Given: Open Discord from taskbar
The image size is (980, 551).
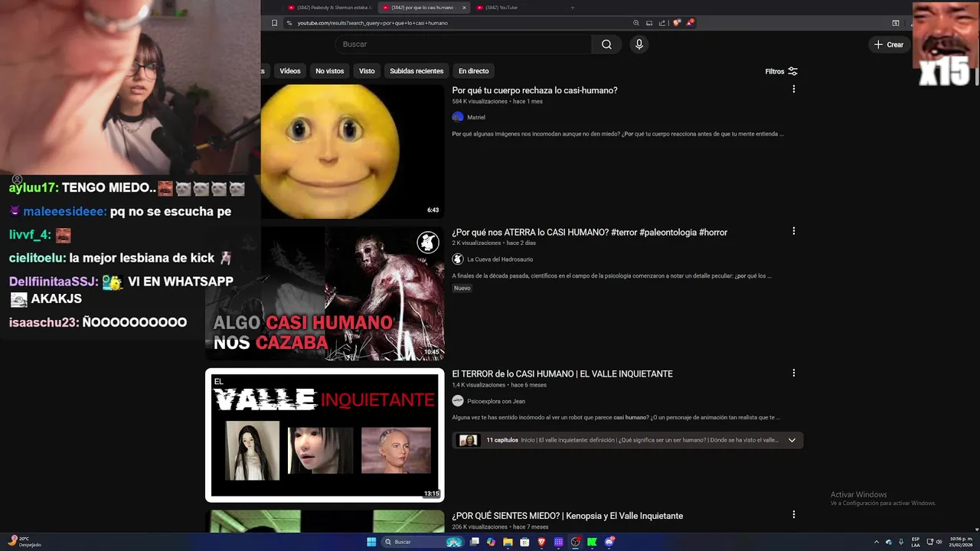Looking at the screenshot, I should coord(609,542).
